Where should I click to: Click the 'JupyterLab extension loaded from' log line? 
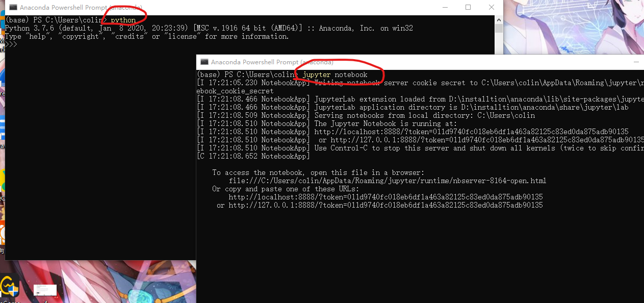pyautogui.click(x=420, y=99)
